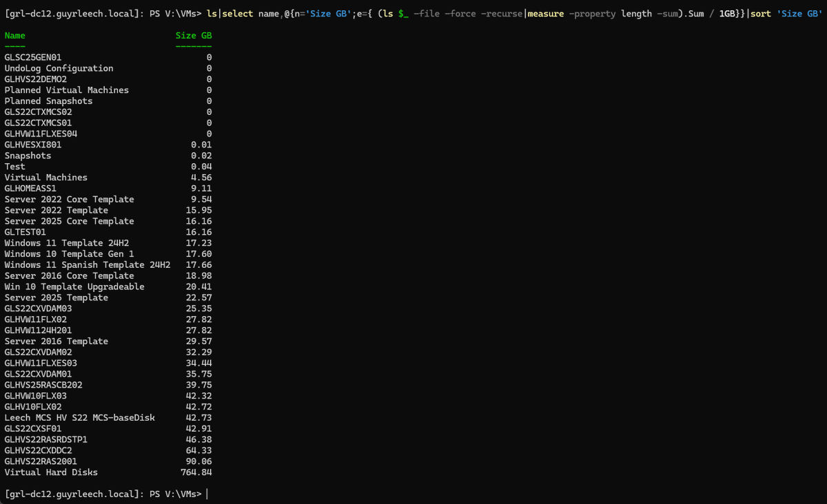Select the GLHVS22DEMO2 name

(x=35, y=79)
